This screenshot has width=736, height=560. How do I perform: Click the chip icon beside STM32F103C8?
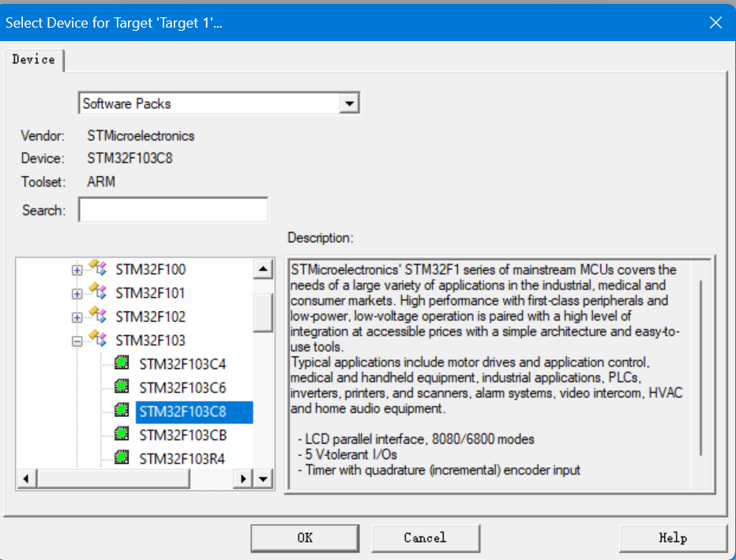[x=122, y=410]
